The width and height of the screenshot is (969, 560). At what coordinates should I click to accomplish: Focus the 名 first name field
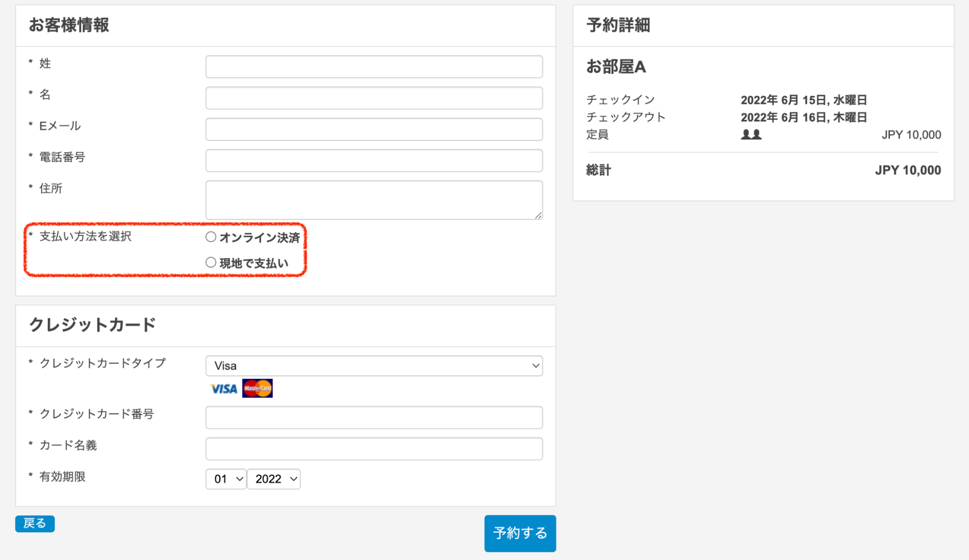[x=374, y=98]
